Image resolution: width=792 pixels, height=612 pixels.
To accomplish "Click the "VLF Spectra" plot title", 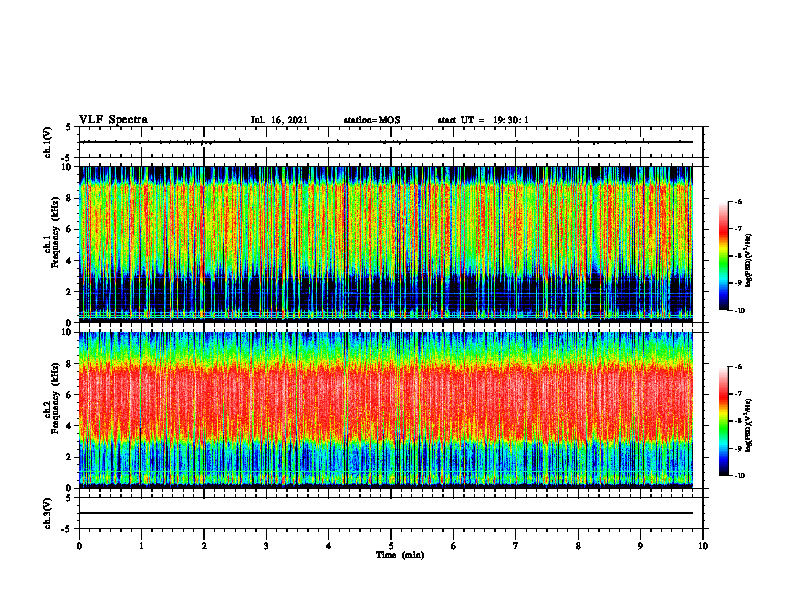I will point(114,120).
